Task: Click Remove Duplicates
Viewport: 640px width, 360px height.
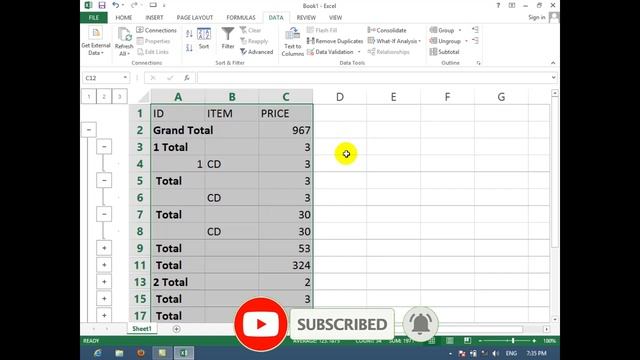Action: tap(335, 41)
